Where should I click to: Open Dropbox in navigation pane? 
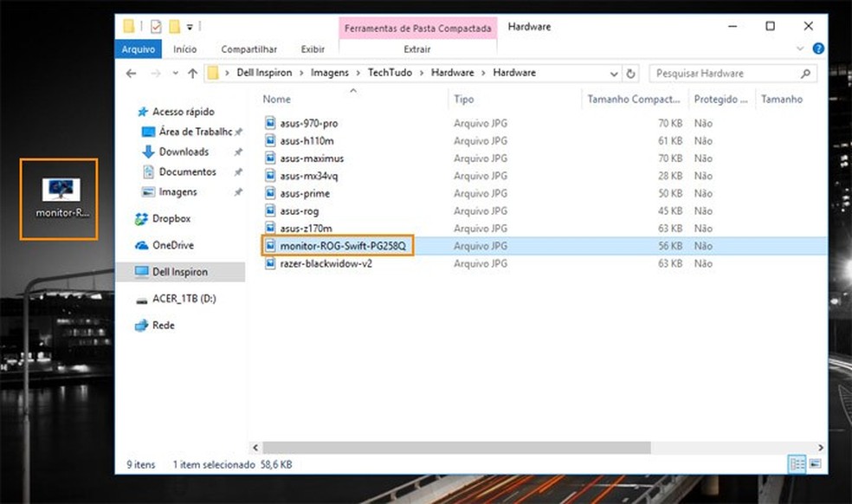pyautogui.click(x=171, y=218)
